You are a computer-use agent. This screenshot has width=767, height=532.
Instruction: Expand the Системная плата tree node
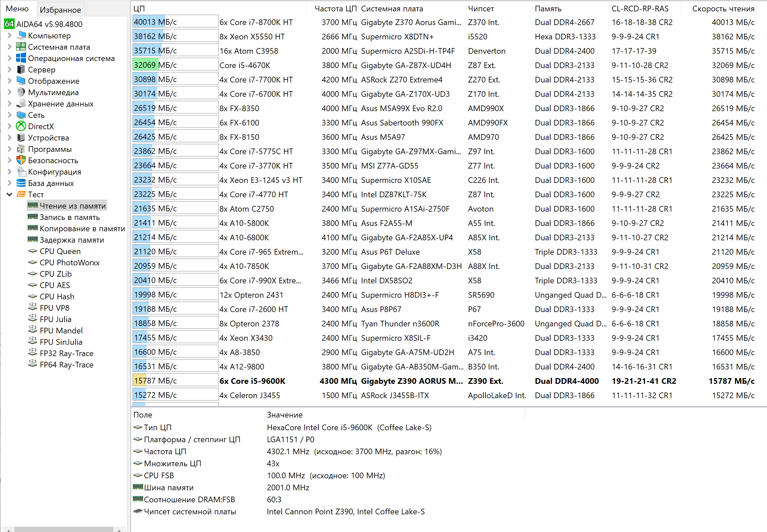coord(9,47)
